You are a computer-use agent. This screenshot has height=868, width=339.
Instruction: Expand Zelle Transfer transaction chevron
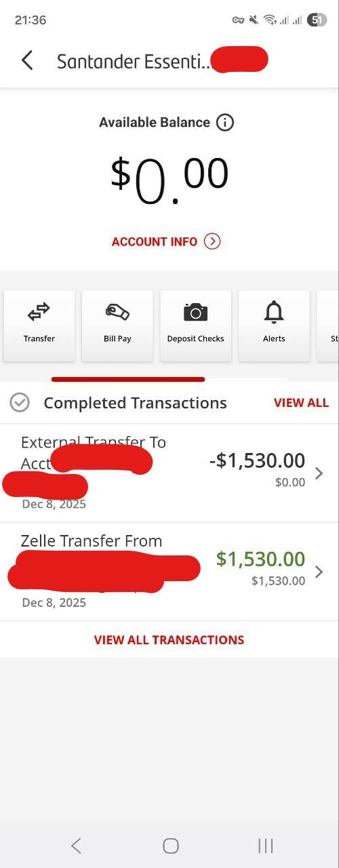[x=319, y=572]
